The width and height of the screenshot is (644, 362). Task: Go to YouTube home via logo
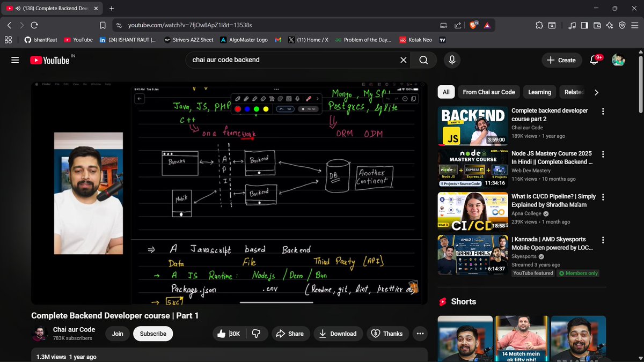[50, 60]
